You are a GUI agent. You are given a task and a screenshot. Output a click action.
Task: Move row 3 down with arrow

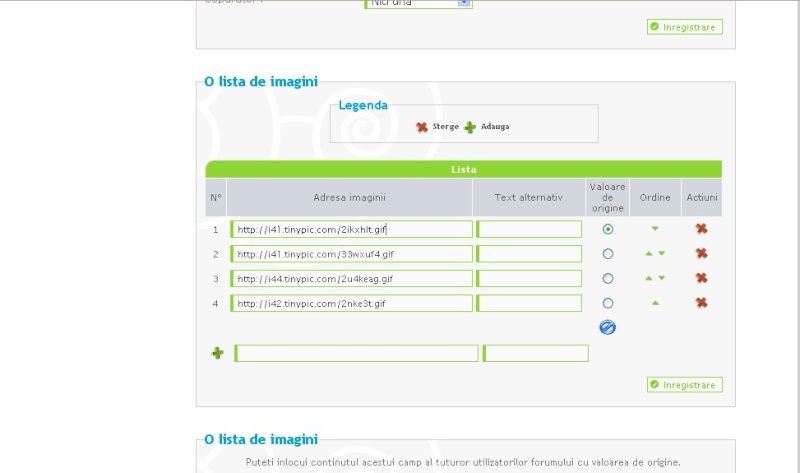point(662,278)
